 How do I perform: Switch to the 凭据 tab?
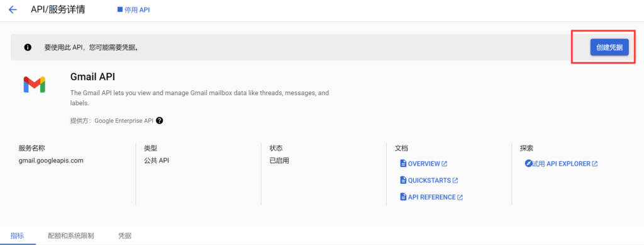click(125, 236)
